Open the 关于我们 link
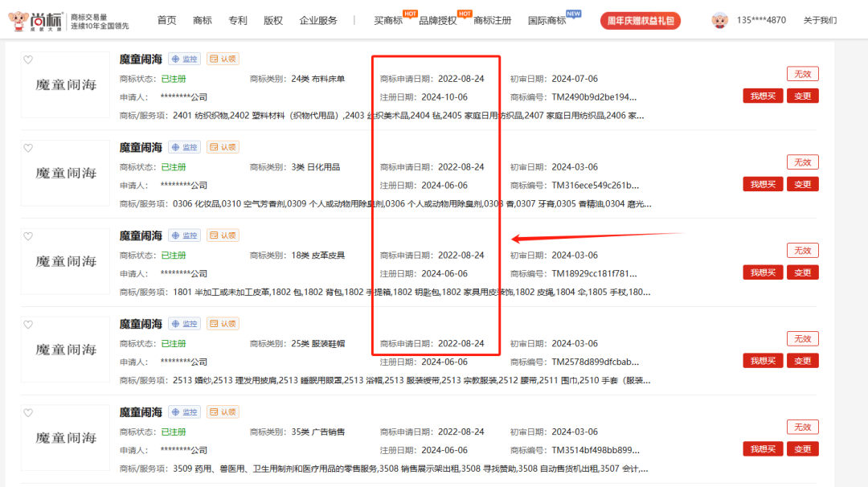Image resolution: width=868 pixels, height=487 pixels. [x=820, y=20]
